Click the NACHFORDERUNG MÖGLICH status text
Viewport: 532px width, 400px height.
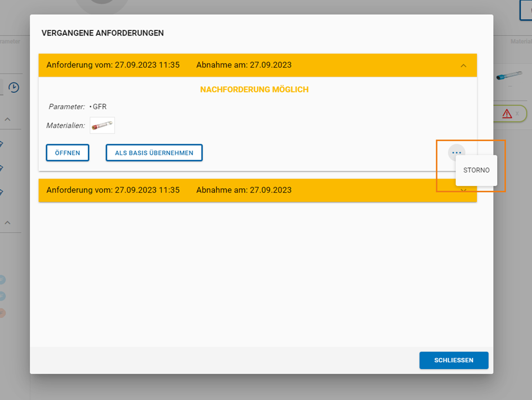tap(254, 90)
